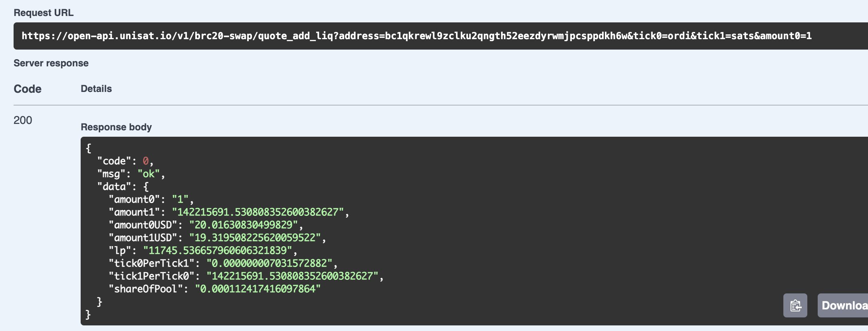Click the "amount0" value "1"

pyautogui.click(x=180, y=199)
